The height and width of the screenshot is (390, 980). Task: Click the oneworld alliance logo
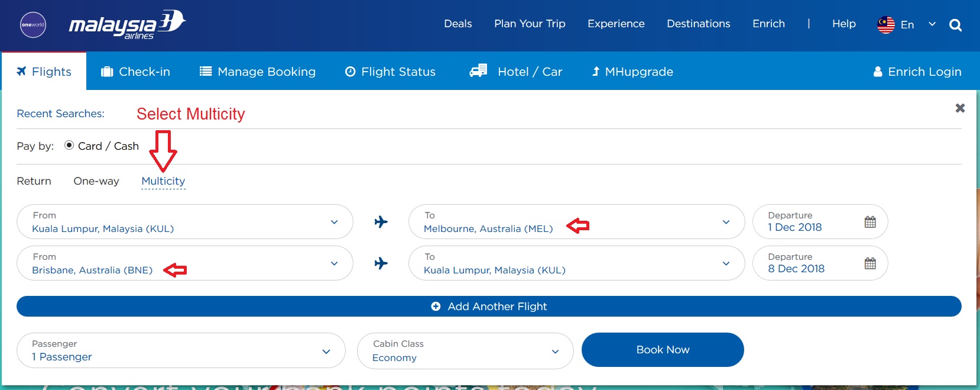[33, 25]
